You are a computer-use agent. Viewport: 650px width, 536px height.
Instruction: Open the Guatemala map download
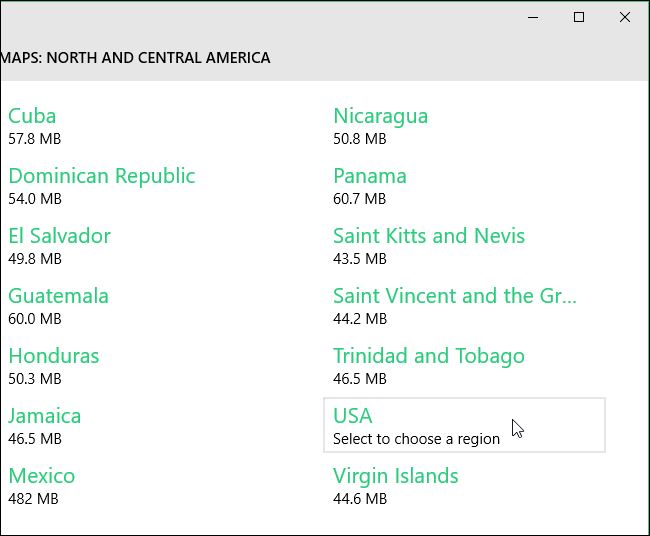click(x=59, y=296)
